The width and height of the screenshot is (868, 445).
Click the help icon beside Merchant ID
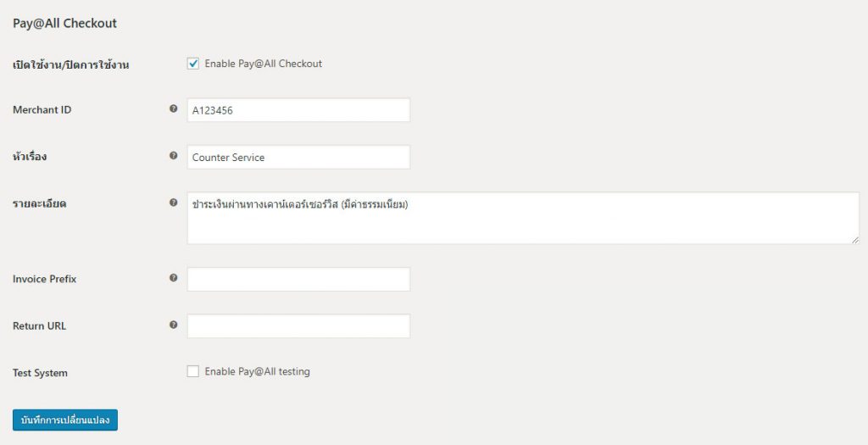[x=173, y=108]
